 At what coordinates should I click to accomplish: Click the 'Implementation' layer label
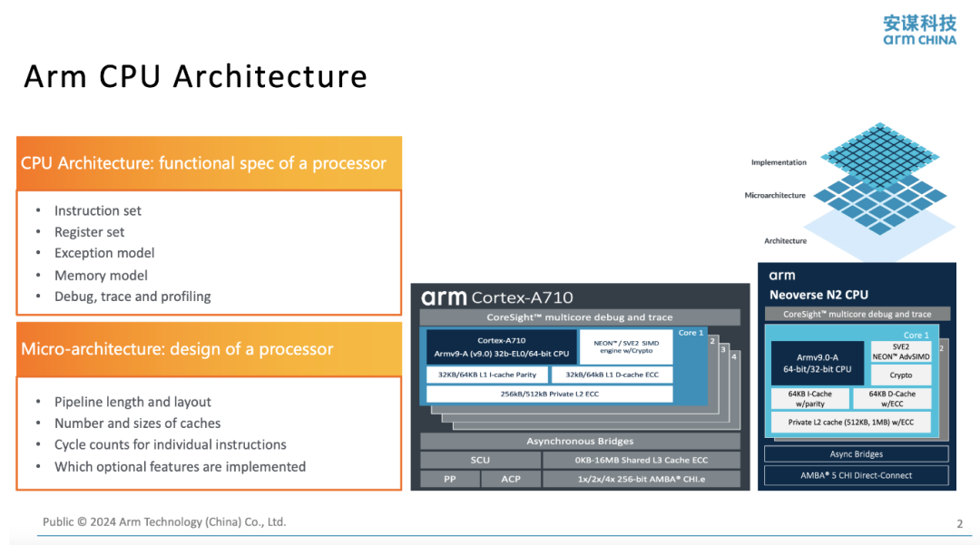point(779,162)
